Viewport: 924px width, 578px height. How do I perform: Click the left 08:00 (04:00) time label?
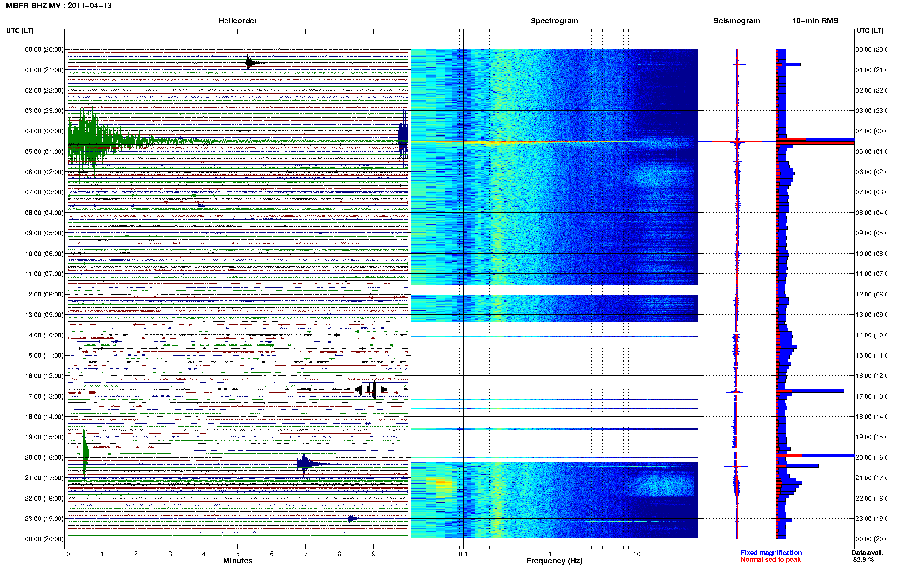(44, 213)
